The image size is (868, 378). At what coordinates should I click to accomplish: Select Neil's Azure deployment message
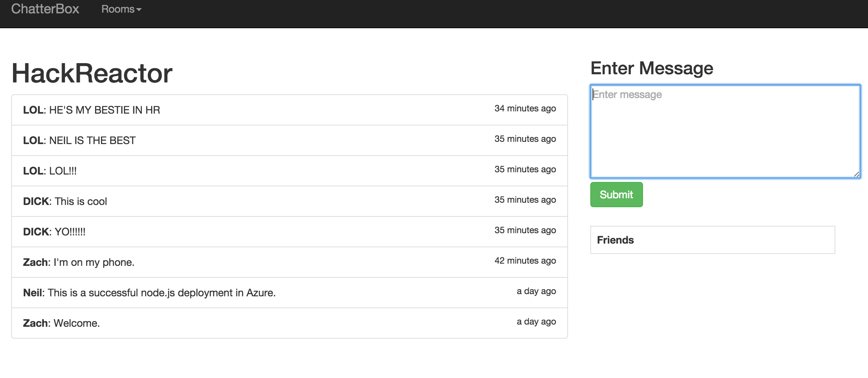pos(290,293)
